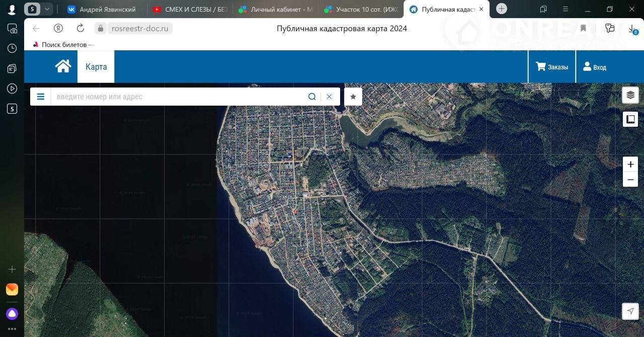The height and width of the screenshot is (337, 644).
Task: Click the address search input field
Action: [x=179, y=97]
